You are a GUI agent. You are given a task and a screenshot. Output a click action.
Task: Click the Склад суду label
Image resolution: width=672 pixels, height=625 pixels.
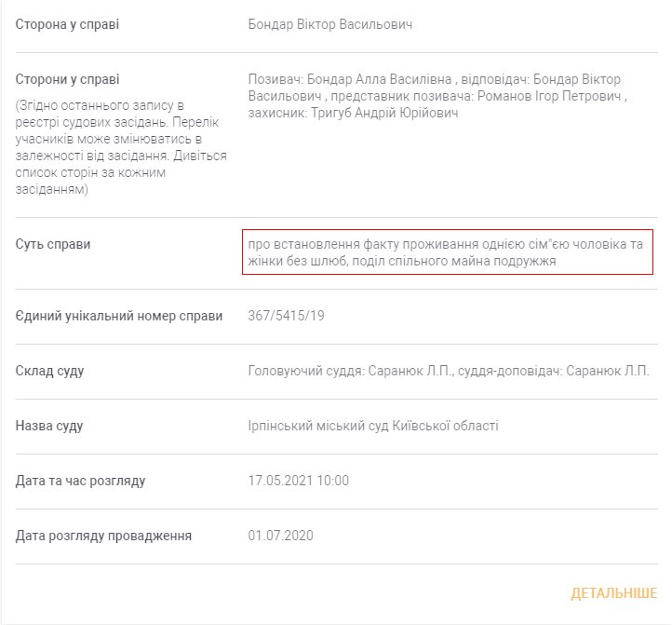pyautogui.click(x=50, y=371)
